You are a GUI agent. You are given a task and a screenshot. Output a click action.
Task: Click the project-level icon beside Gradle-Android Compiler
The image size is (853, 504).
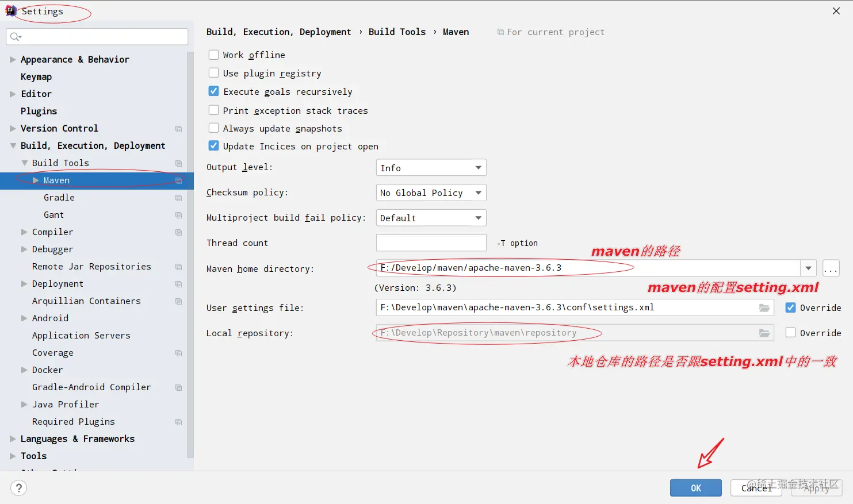pos(178,387)
